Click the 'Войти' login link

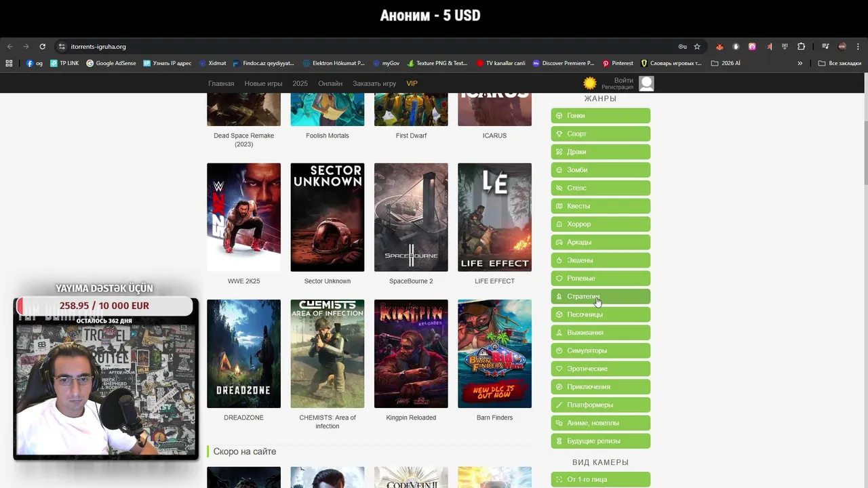pos(624,80)
